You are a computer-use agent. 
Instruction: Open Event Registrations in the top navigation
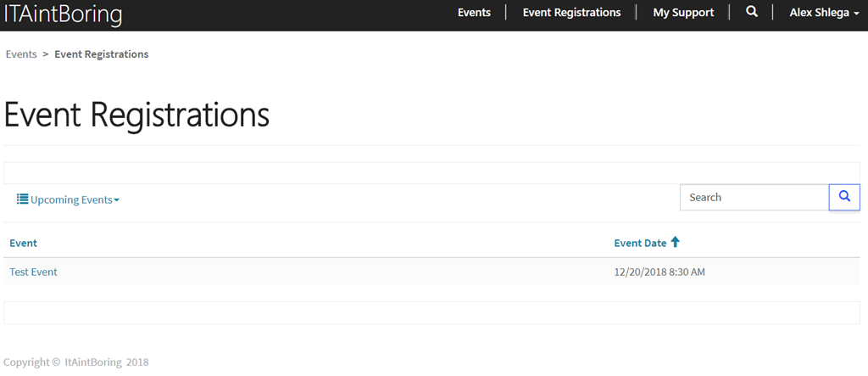572,12
